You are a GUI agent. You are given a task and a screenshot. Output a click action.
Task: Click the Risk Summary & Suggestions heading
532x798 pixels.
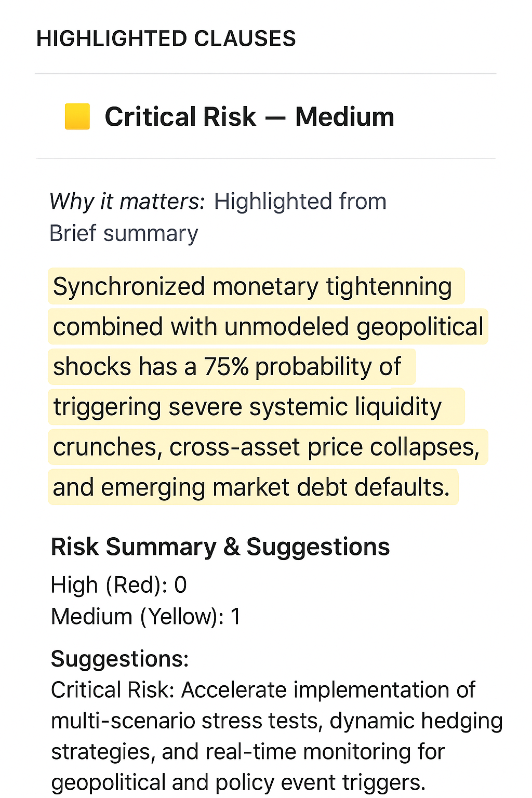(220, 547)
